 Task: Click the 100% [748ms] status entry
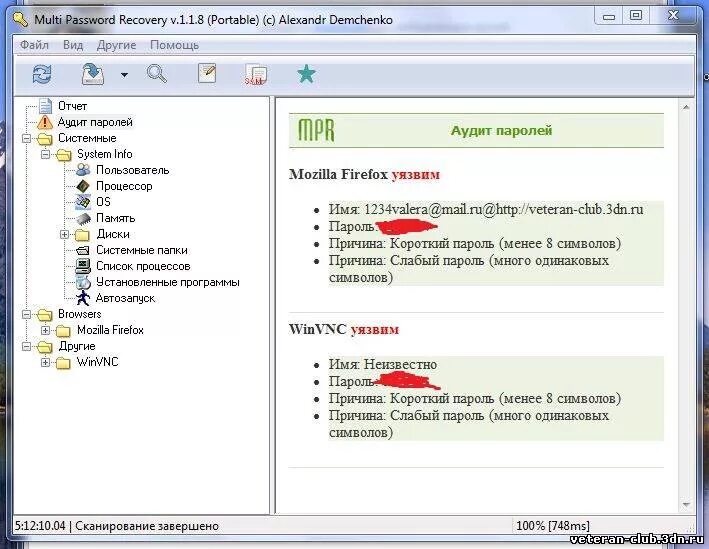coord(553,526)
